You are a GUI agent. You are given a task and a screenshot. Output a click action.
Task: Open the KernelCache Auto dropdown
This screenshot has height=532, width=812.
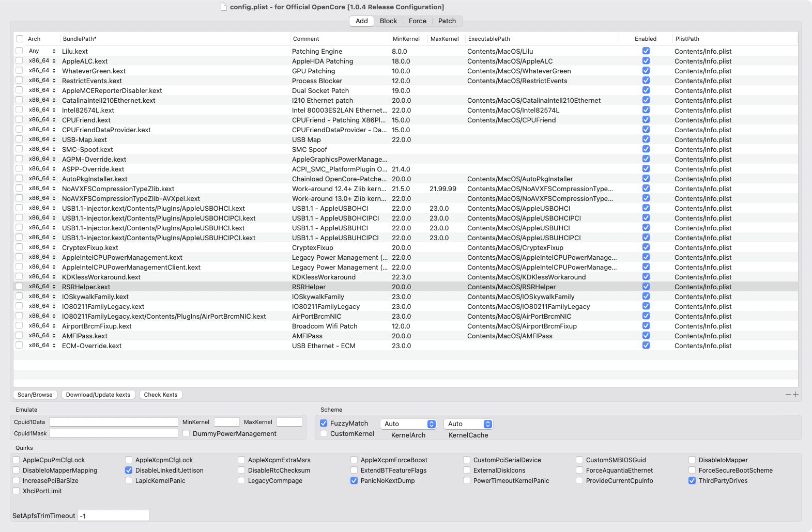click(x=468, y=424)
